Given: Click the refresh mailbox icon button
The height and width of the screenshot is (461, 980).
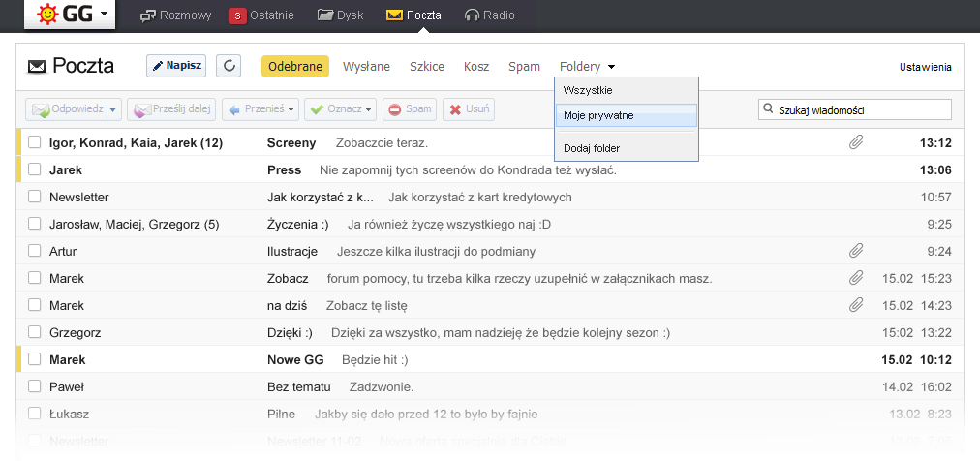Looking at the screenshot, I should click(229, 66).
